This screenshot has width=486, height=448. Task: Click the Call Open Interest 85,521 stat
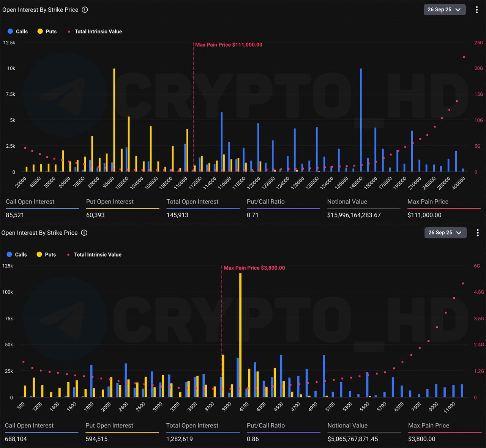click(x=42, y=208)
